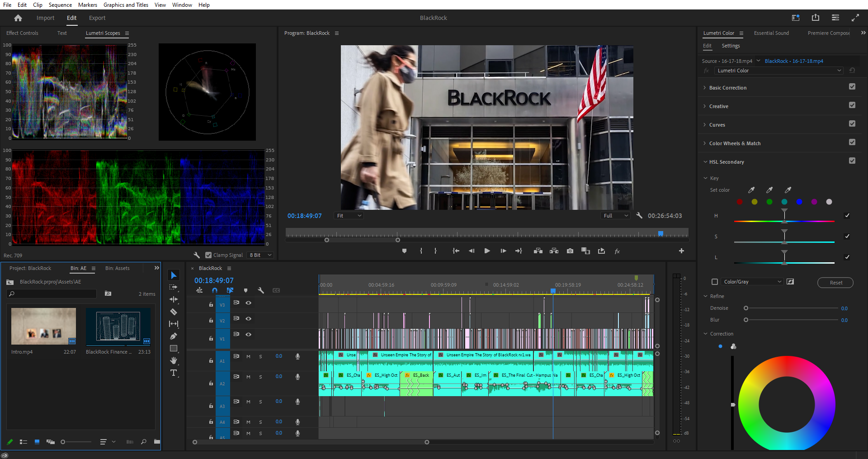This screenshot has height=459, width=868.
Task: Select the Razor tool
Action: 174,312
